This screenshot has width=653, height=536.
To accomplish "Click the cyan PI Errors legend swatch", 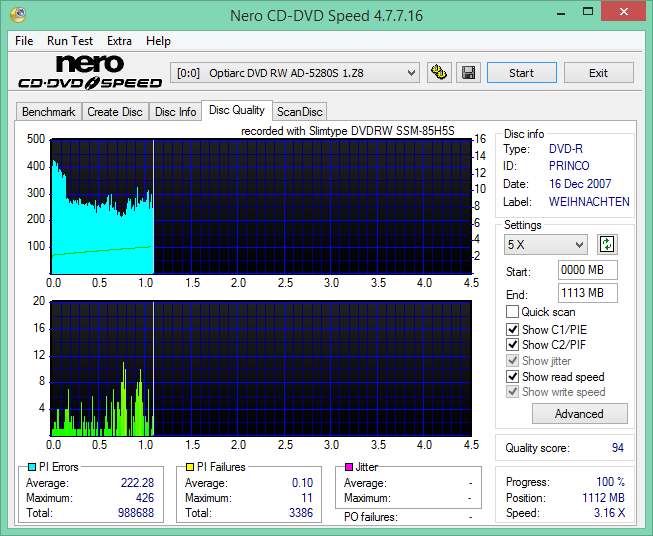I will tap(32, 467).
